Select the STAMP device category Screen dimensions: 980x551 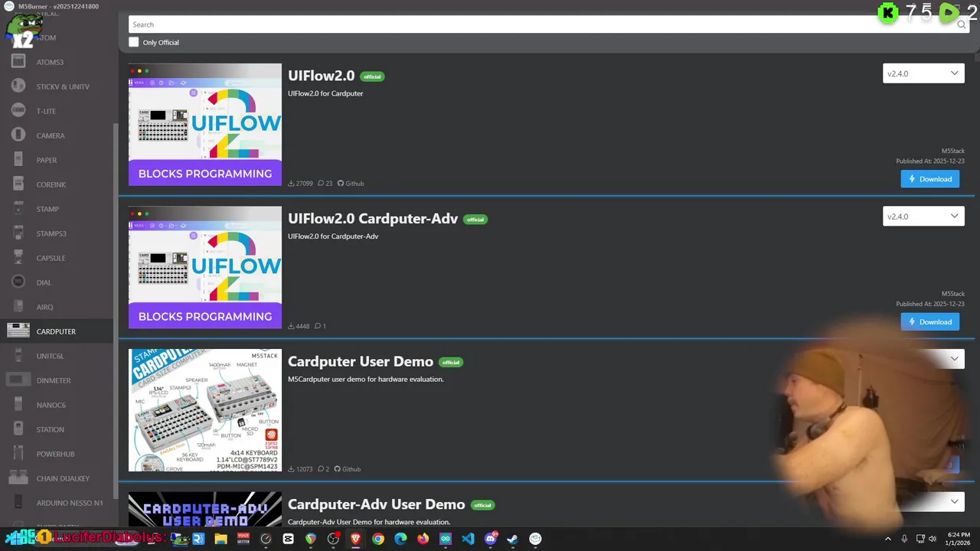(x=57, y=209)
